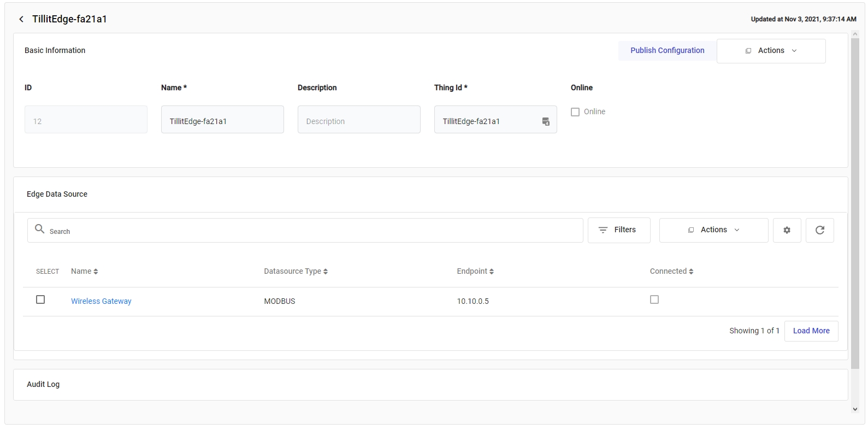The height and width of the screenshot is (429, 868).
Task: Open Actions dropdown in Basic Information
Action: (x=771, y=51)
